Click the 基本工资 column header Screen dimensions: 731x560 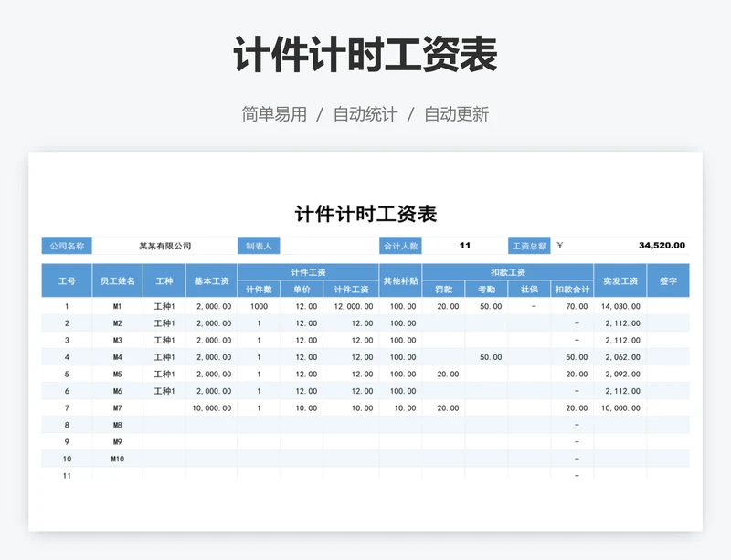[211, 280]
